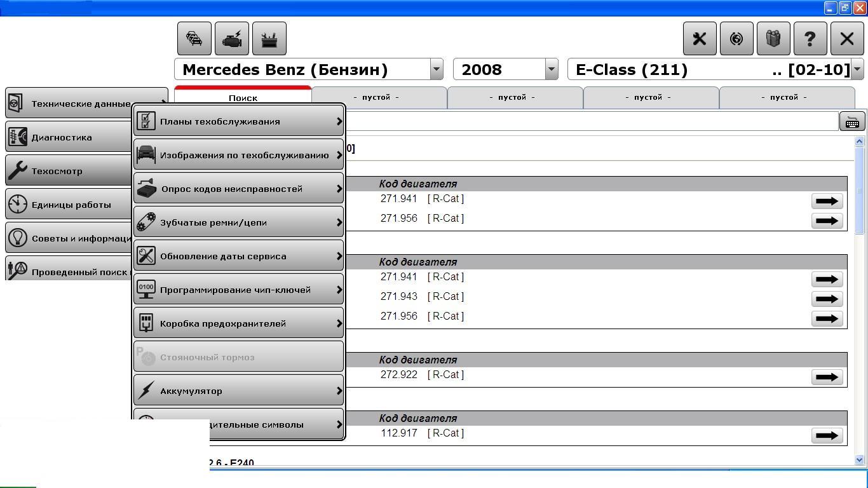Expand Программирование чип-ключей submenu arrow

tap(339, 289)
